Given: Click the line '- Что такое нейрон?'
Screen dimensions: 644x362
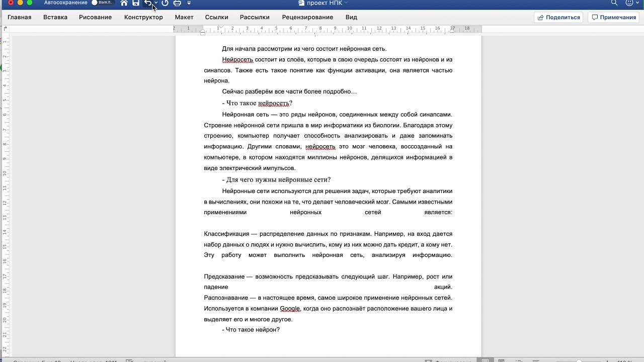Looking at the screenshot, I should click(x=251, y=329).
